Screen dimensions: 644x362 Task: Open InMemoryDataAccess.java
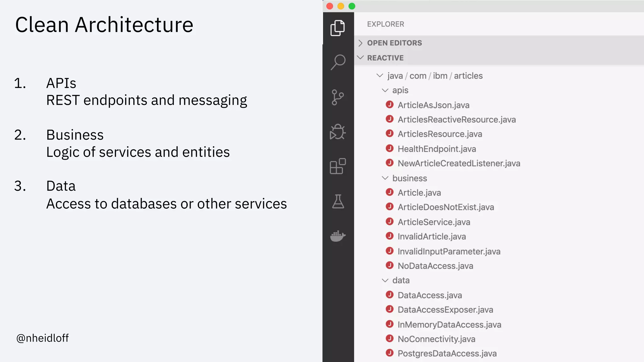[x=449, y=325]
